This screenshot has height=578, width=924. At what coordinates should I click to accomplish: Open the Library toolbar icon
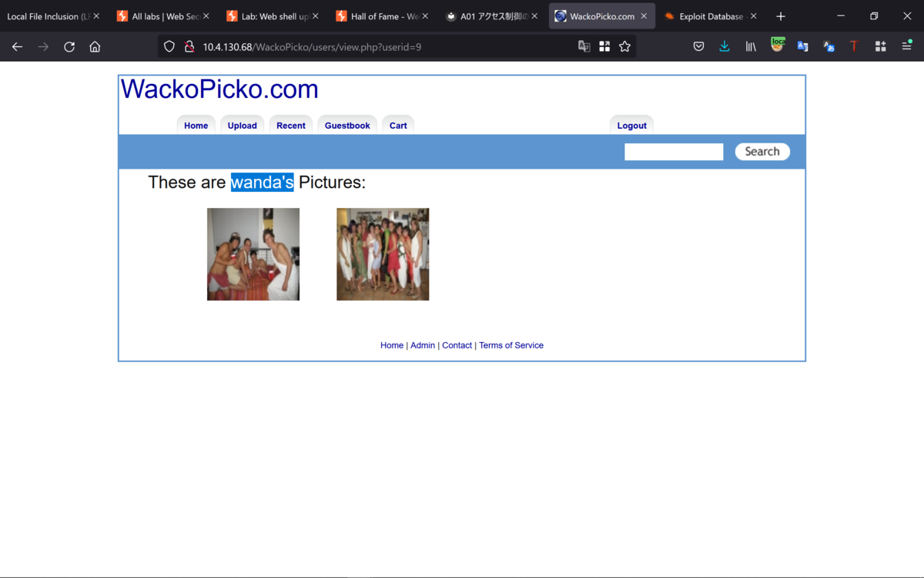pyautogui.click(x=750, y=46)
